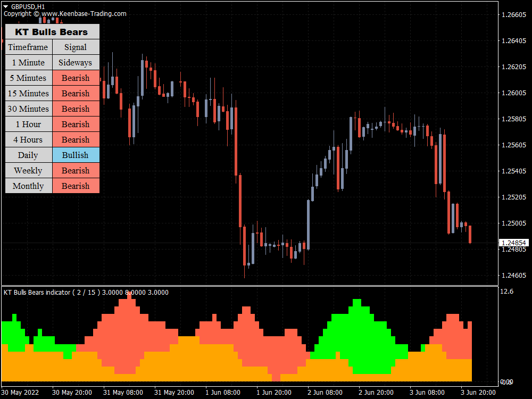Click the 1.26405 price axis label
Viewport: 532px width, 399px height.
[514, 41]
